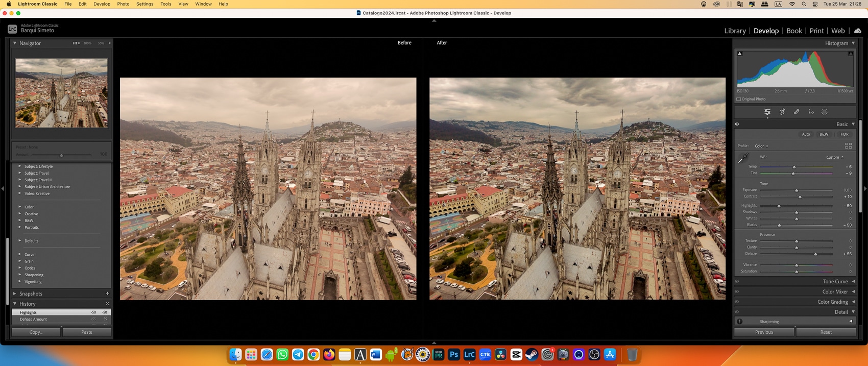This screenshot has width=868, height=366.
Task: Collapse the Histogram panel
Action: pos(853,43)
